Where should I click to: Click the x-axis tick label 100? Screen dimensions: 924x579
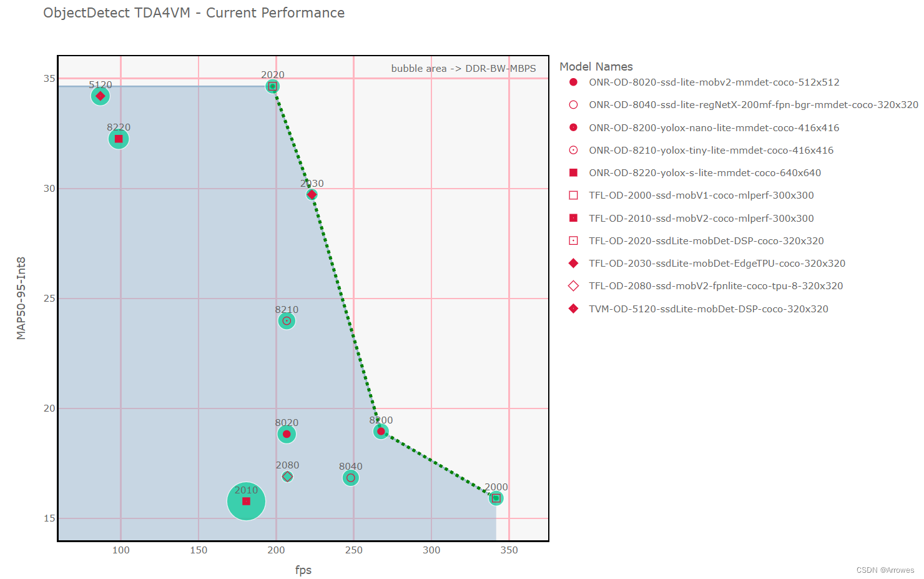click(120, 550)
